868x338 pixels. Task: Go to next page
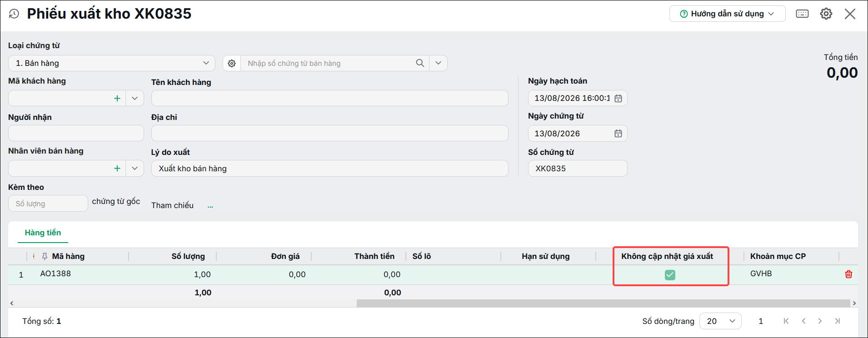click(x=820, y=321)
